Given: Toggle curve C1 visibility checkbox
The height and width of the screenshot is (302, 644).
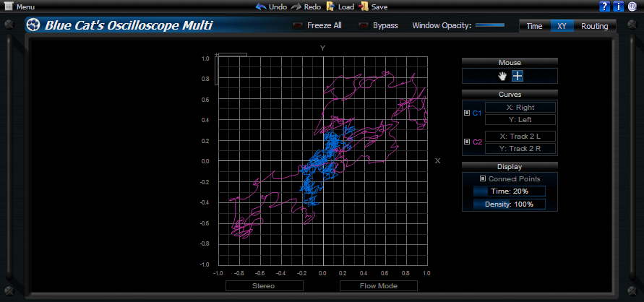Looking at the screenshot, I should pos(467,113).
